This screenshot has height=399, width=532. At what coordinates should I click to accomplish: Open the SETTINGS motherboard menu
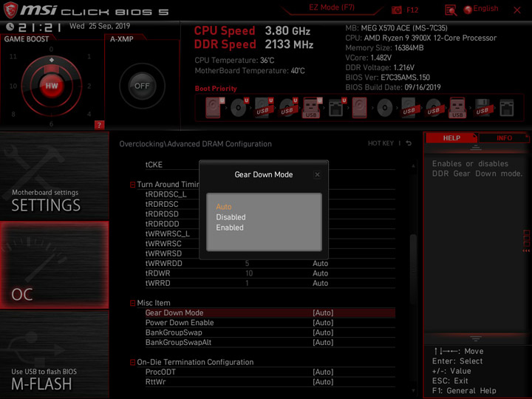(x=54, y=175)
